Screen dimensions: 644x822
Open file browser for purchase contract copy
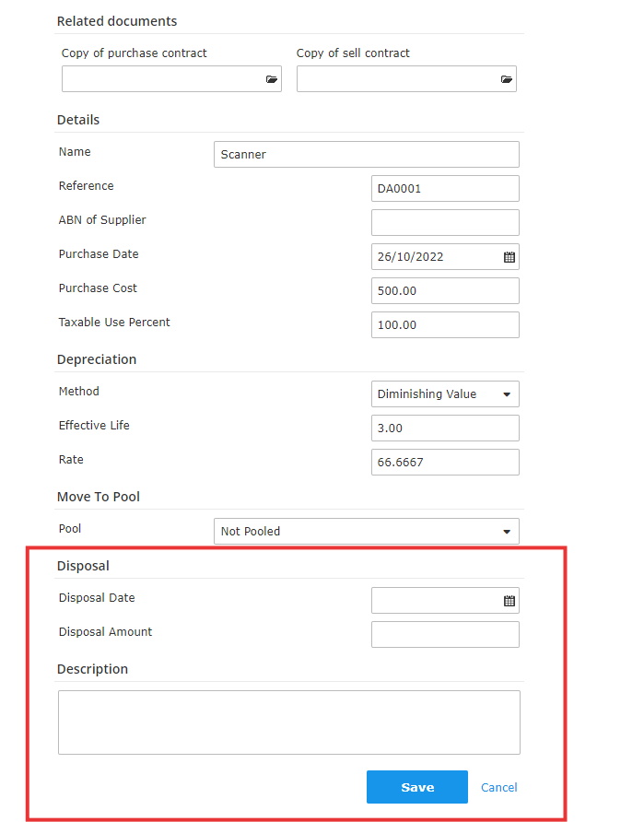(272, 79)
